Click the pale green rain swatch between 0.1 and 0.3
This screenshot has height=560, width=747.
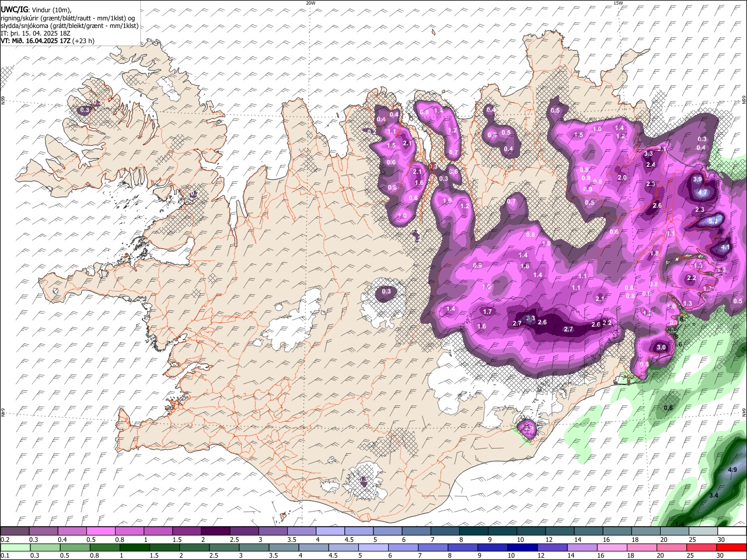click(15, 547)
